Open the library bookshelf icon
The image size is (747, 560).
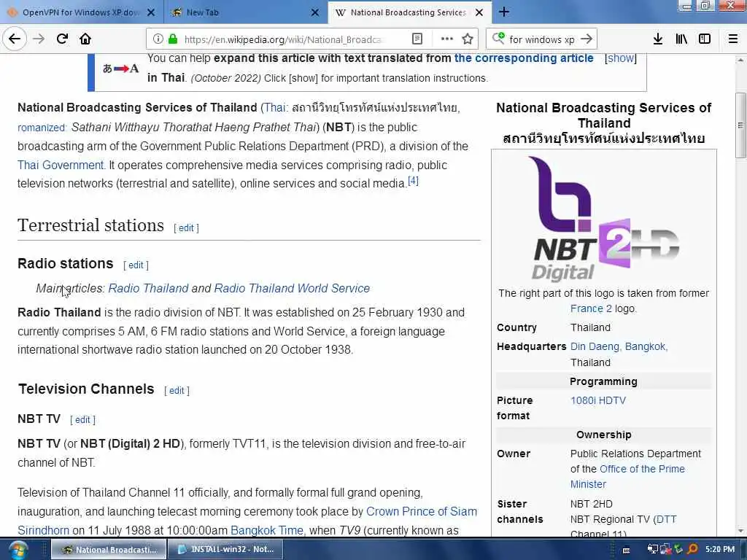coord(681,39)
